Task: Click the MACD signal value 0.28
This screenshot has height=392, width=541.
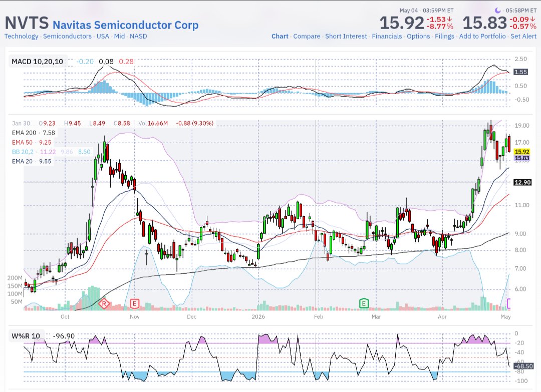Action: tap(126, 62)
